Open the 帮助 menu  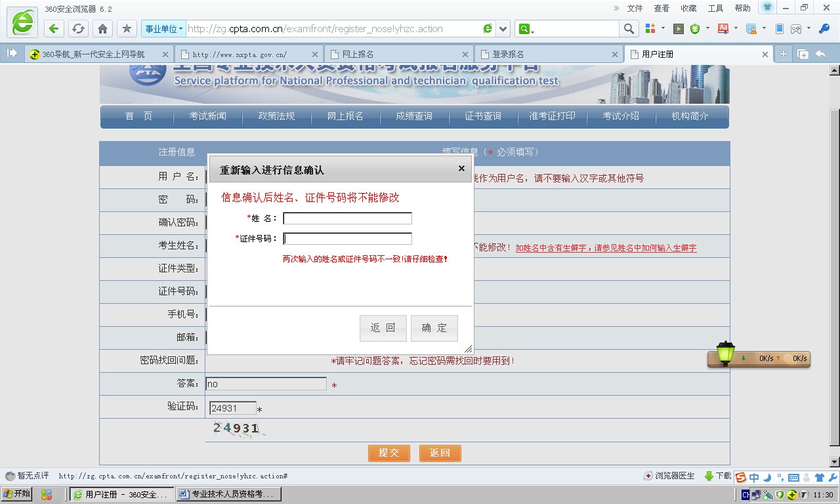tap(742, 8)
